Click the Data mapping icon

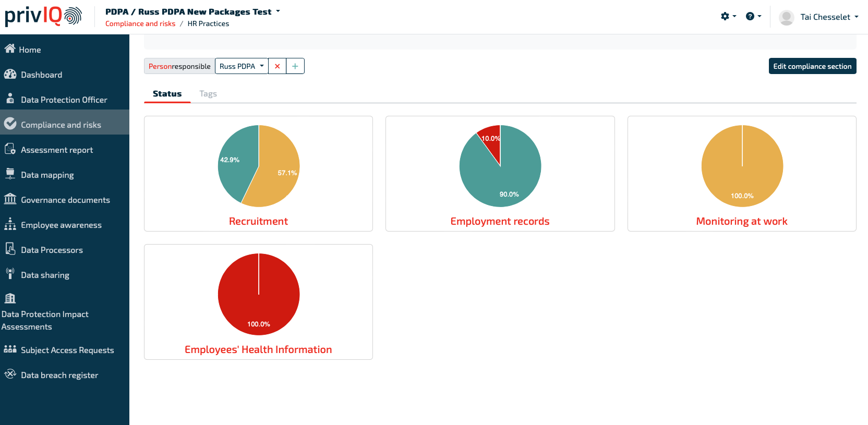pyautogui.click(x=10, y=174)
